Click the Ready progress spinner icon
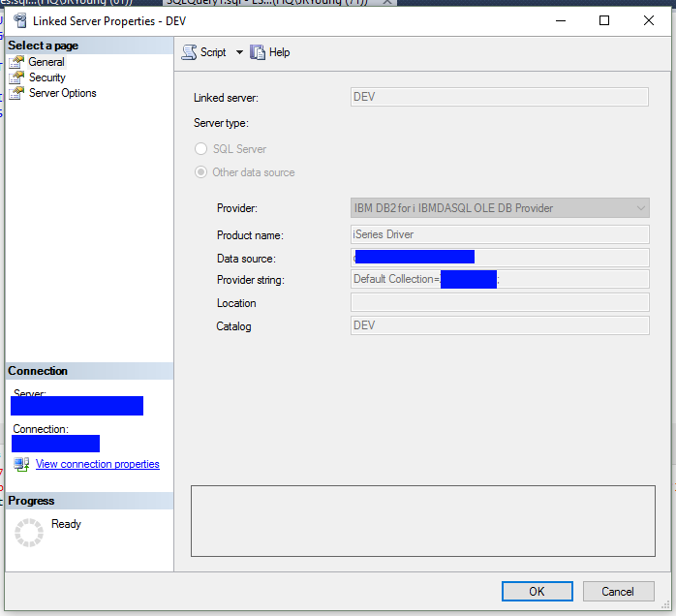The width and height of the screenshot is (676, 616). pos(28,532)
